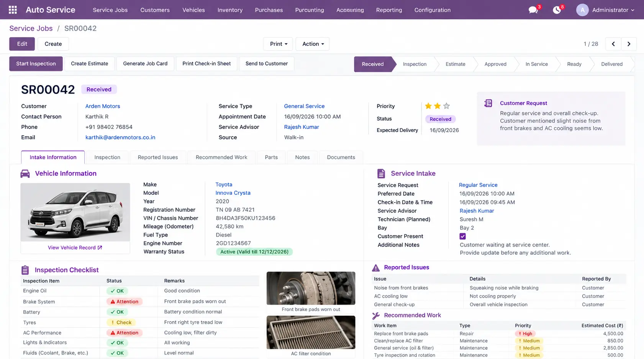This screenshot has height=359, width=644.
Task: Set priority to third star
Action: [446, 106]
